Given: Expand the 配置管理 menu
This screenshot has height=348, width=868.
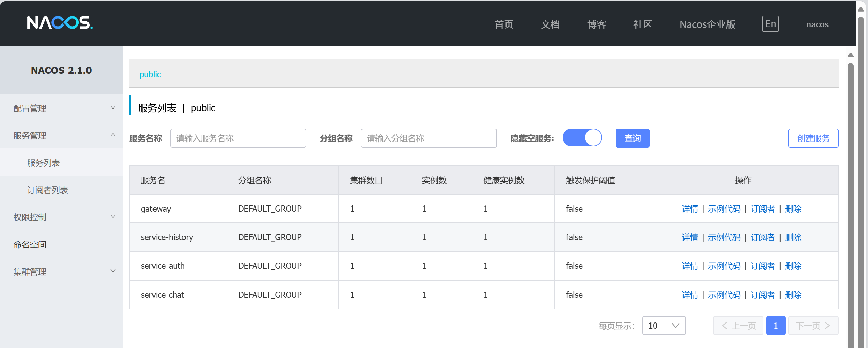Looking at the screenshot, I should coord(61,108).
